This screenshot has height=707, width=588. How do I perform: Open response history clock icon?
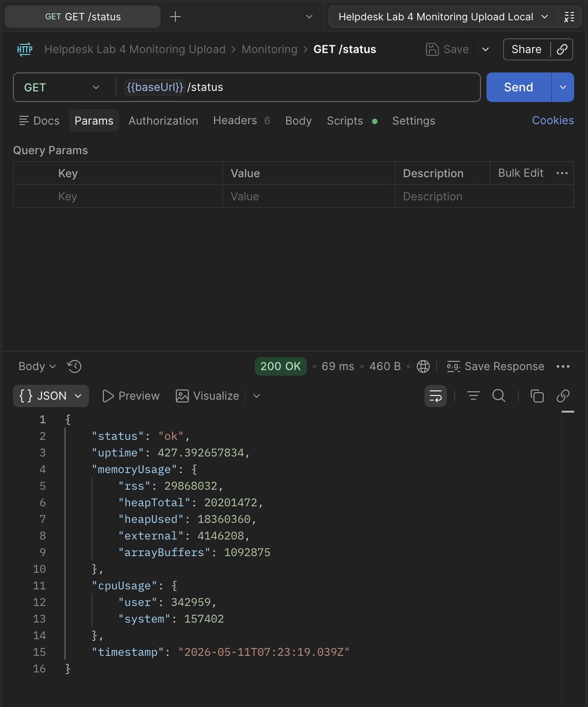pyautogui.click(x=74, y=366)
